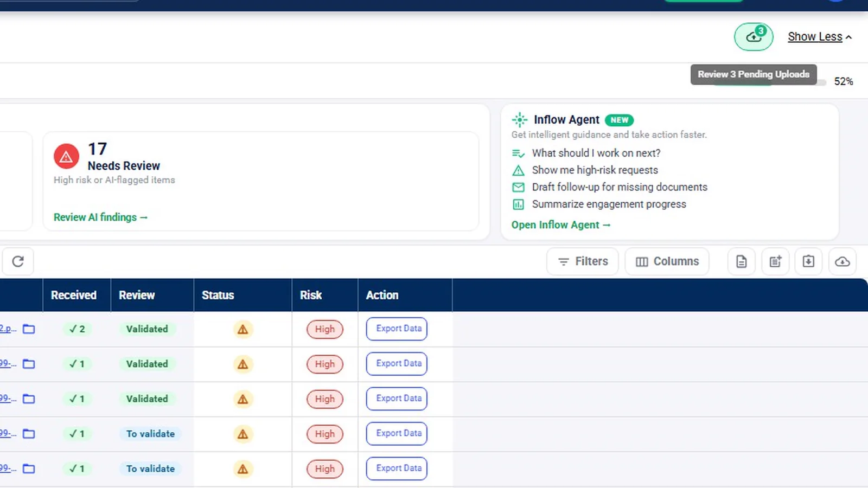The height and width of the screenshot is (488, 868).
Task: Sort by the Risk column header
Action: 311,296
